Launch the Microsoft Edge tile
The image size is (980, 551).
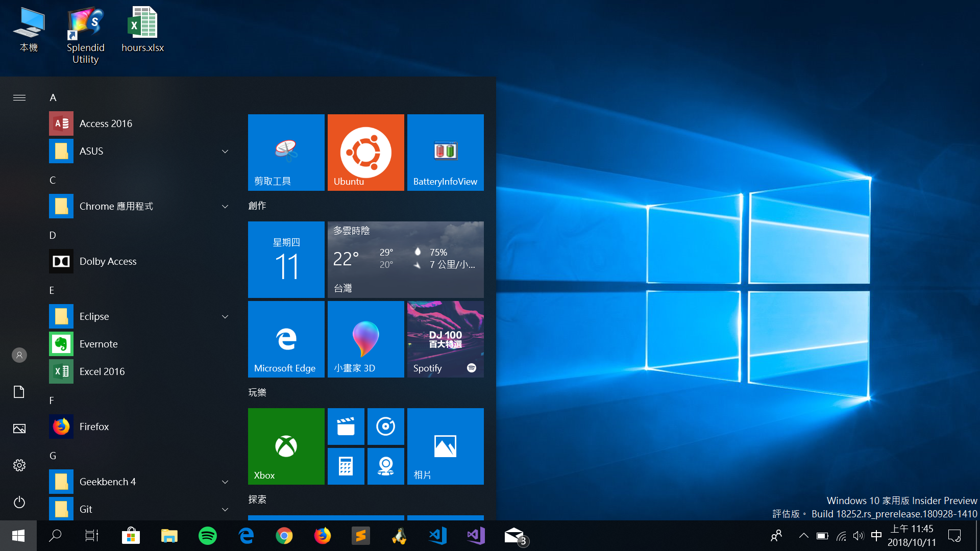pos(286,339)
